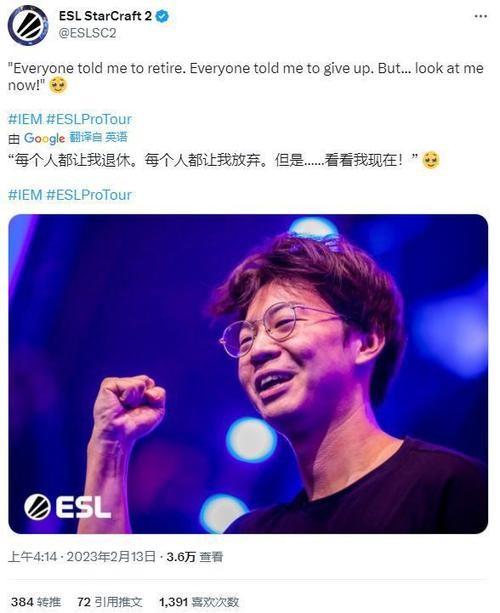Open the ESL StarCraft 2 profile avatar
The height and width of the screenshot is (613, 500).
28,25
